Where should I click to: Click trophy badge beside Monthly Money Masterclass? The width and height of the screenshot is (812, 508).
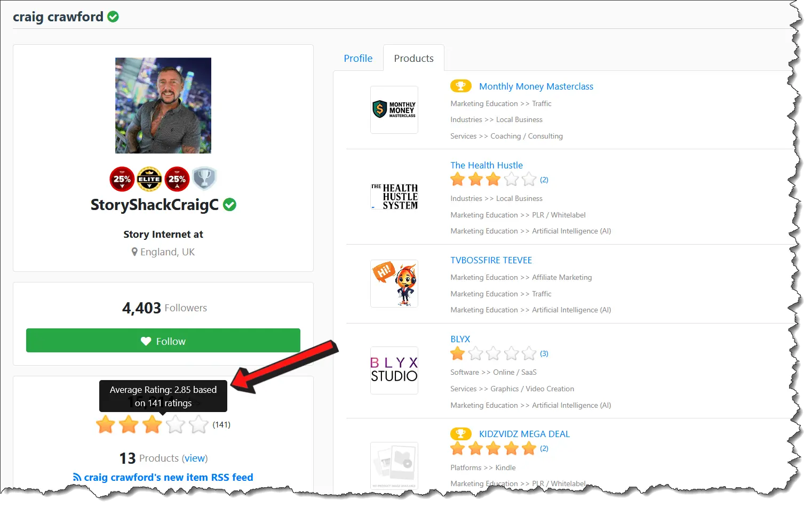(461, 86)
